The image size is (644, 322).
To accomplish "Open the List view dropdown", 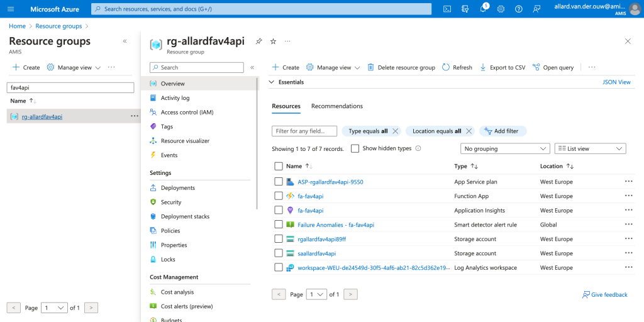I will 590,148.
